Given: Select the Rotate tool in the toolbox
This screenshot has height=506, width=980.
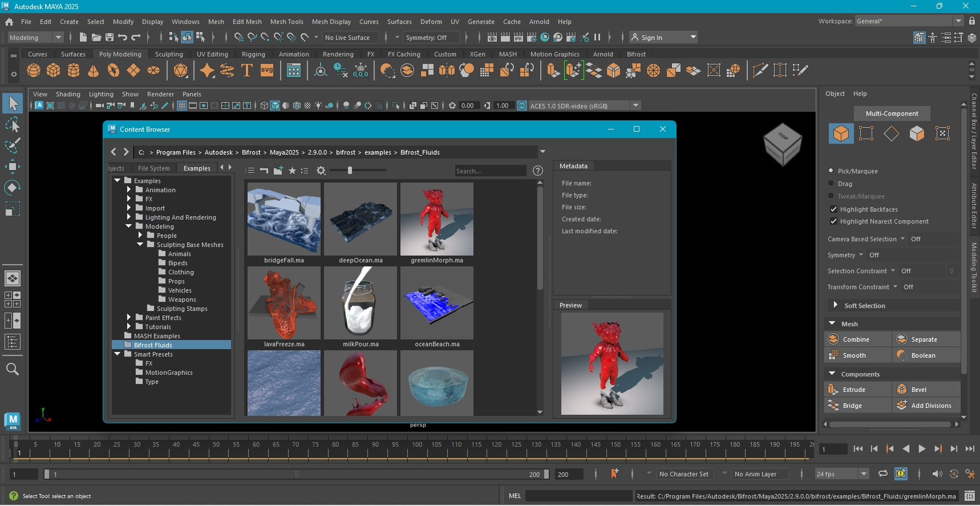Looking at the screenshot, I should 13,188.
